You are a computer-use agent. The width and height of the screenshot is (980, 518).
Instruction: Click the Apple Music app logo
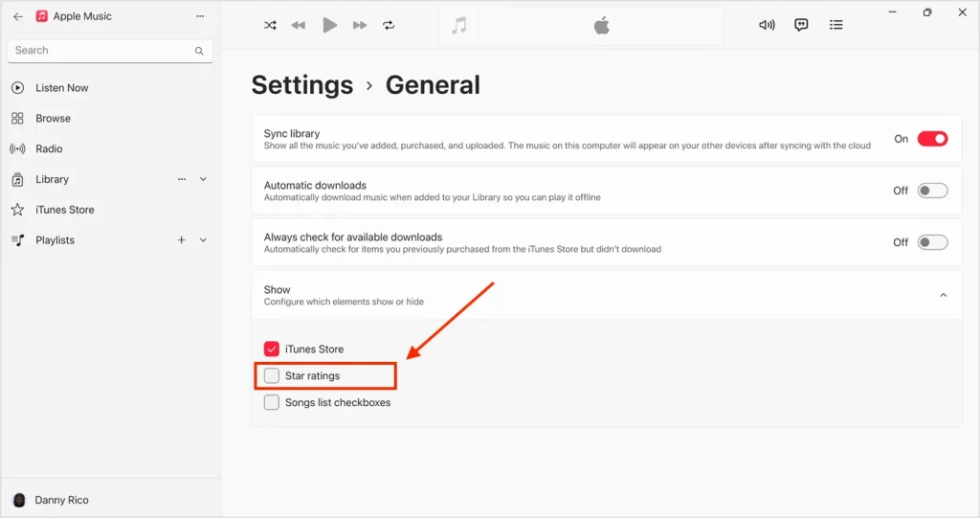41,16
